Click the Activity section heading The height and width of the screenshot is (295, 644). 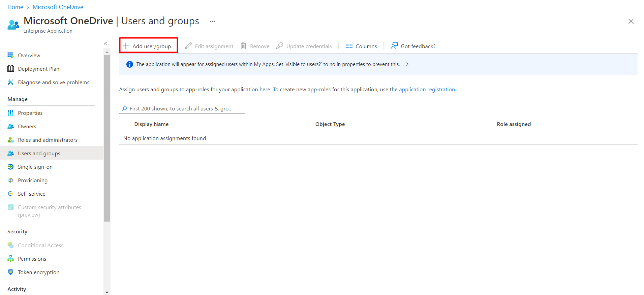click(x=17, y=289)
